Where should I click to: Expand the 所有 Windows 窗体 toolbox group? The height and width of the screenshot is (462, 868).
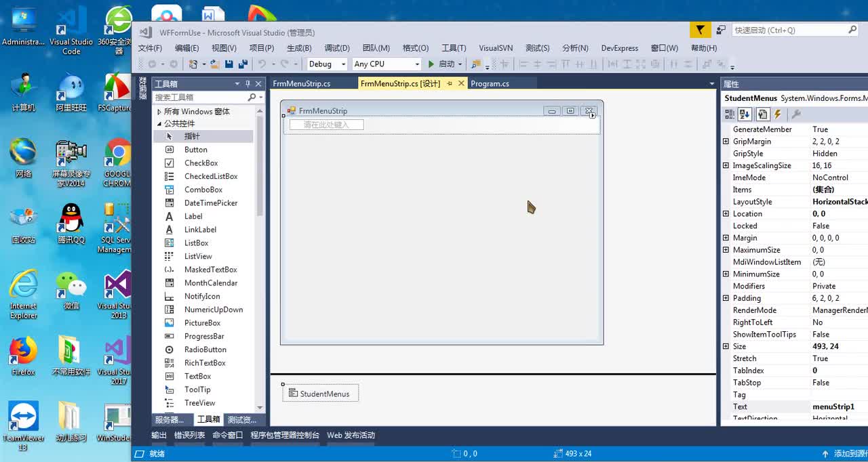[159, 112]
